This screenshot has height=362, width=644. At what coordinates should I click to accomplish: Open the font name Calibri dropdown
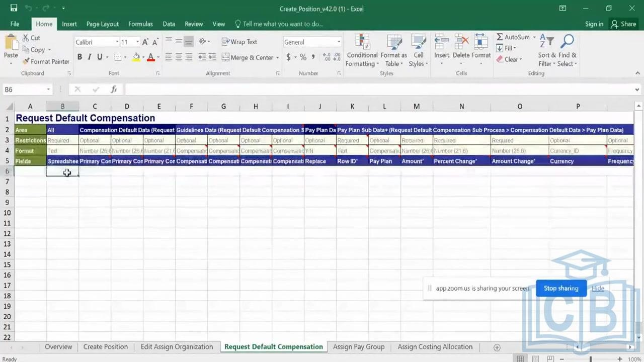(x=117, y=42)
